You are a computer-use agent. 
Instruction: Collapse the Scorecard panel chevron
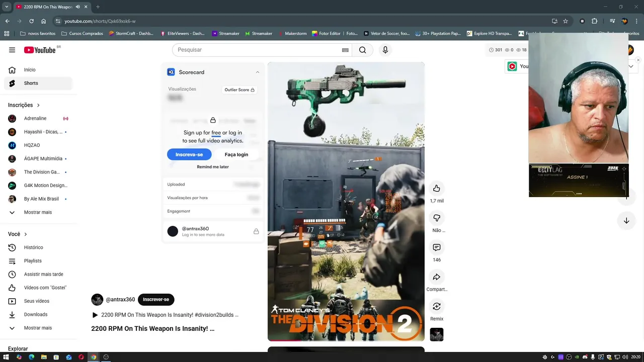(257, 72)
